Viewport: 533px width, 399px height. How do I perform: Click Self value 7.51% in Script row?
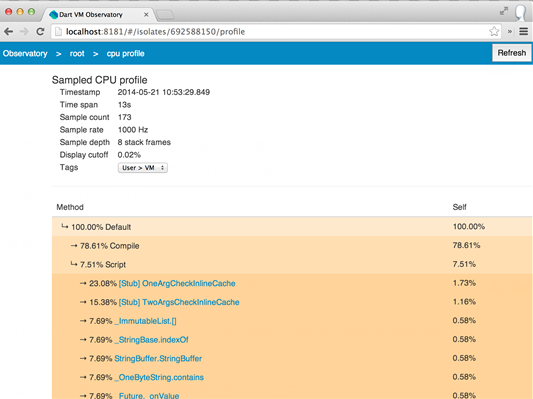464,264
